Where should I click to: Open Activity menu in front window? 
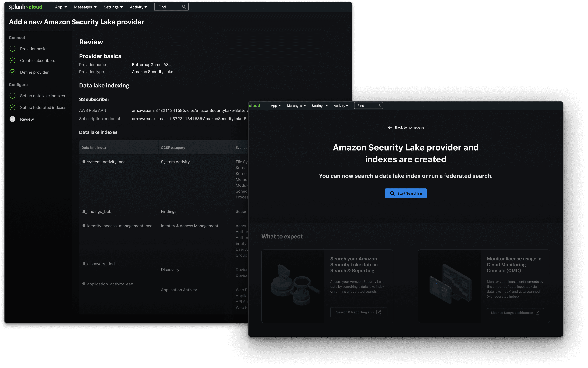tap(341, 106)
